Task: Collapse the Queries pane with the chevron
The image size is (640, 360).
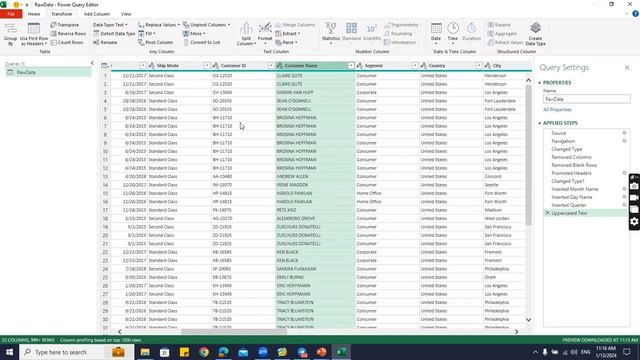Action: (92, 63)
